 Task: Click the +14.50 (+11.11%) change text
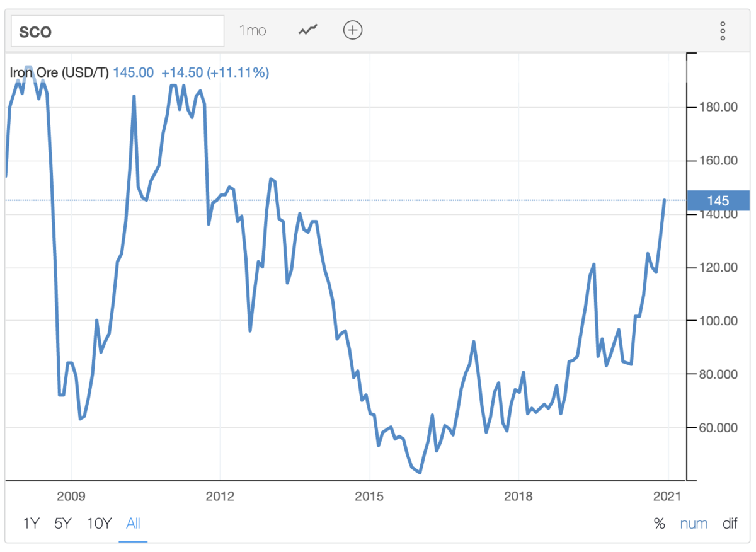(x=215, y=72)
